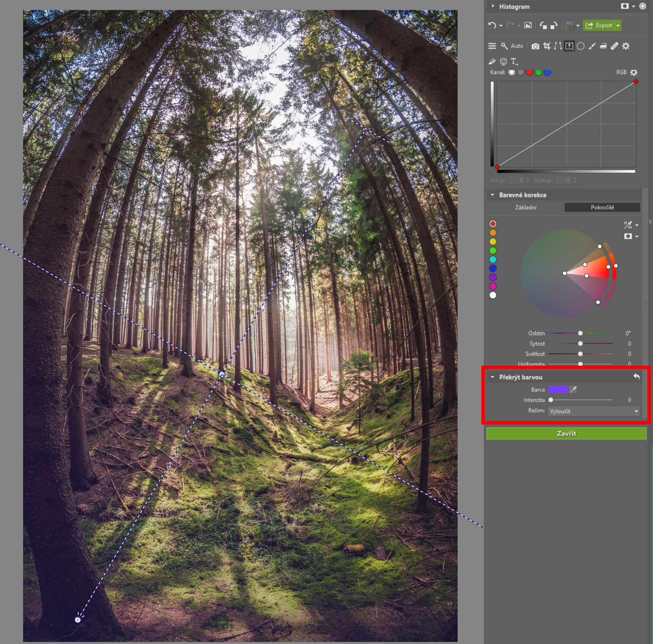Click the center point of color wheel

[x=564, y=273]
